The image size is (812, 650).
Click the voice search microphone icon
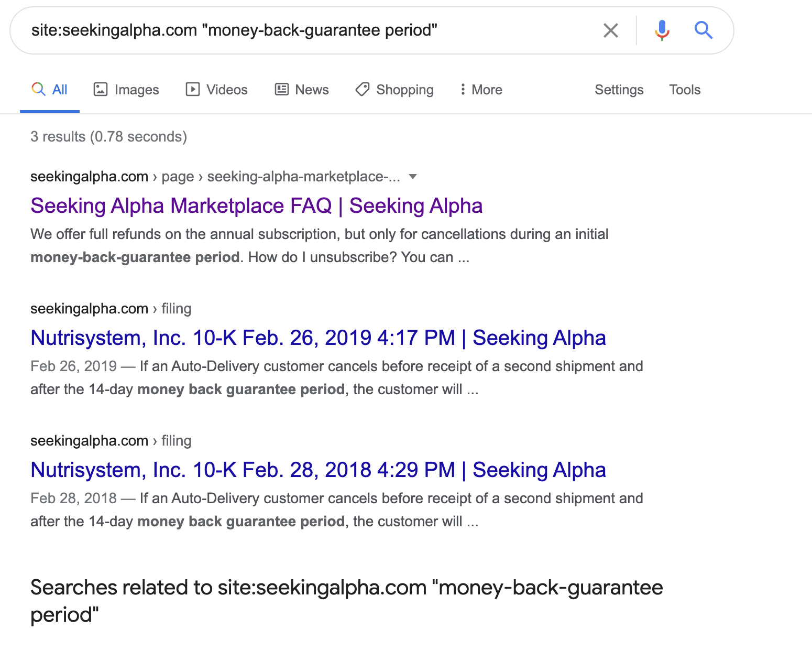click(x=662, y=30)
